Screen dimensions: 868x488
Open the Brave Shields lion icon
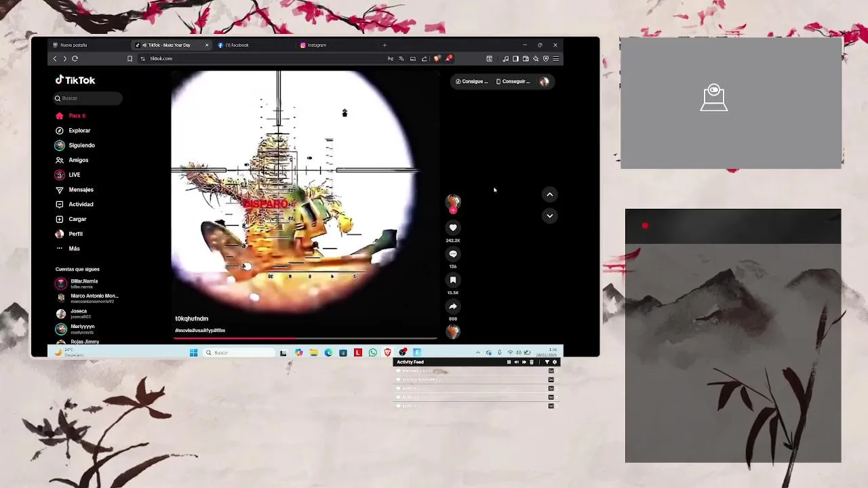(437, 59)
